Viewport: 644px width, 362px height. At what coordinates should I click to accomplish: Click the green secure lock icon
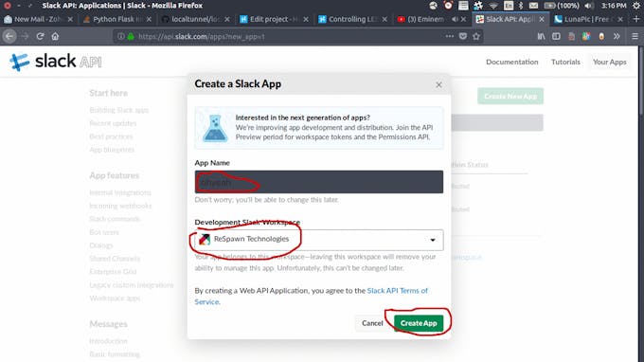131,37
